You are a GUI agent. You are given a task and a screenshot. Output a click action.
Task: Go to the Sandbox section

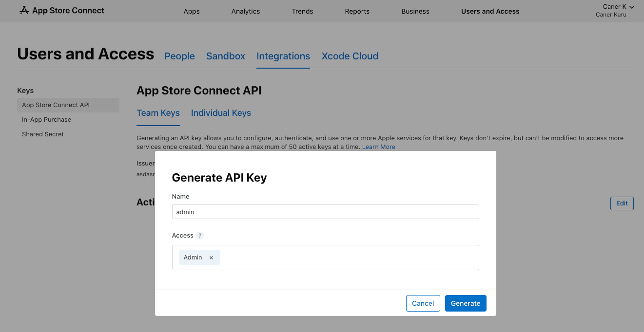click(x=225, y=56)
